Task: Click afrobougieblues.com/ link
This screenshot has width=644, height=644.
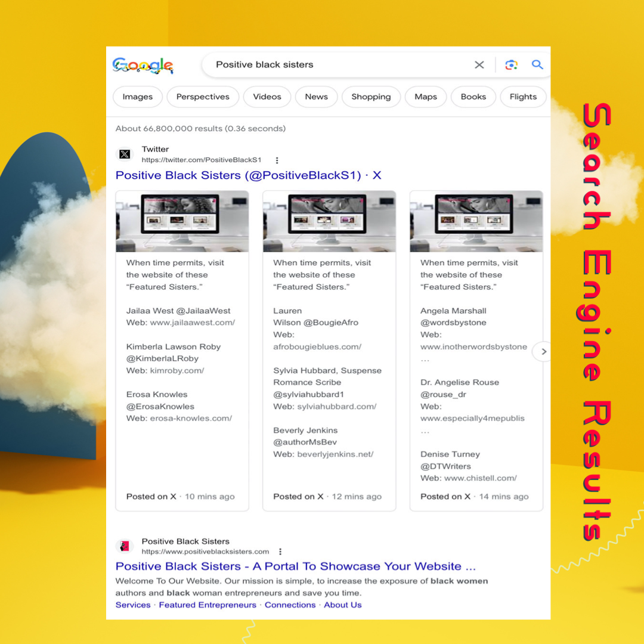Action: [x=317, y=346]
